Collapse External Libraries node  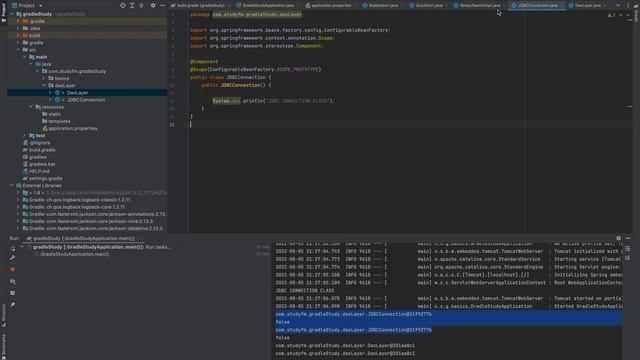12,185
